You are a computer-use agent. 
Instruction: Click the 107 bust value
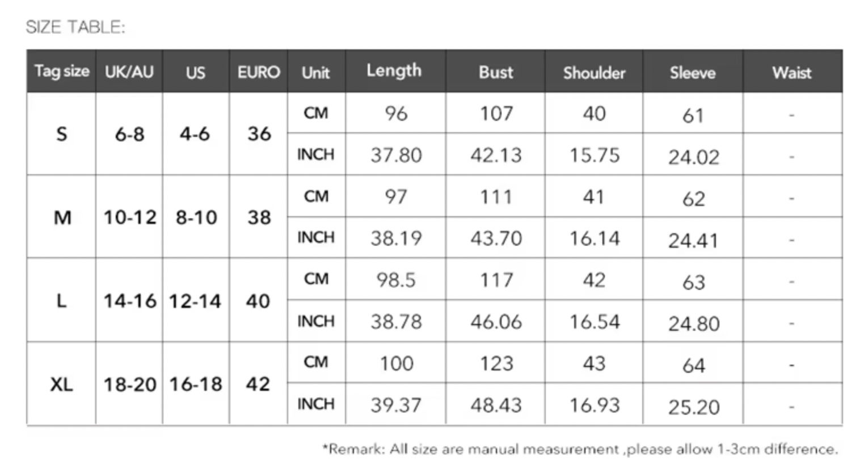pos(496,113)
